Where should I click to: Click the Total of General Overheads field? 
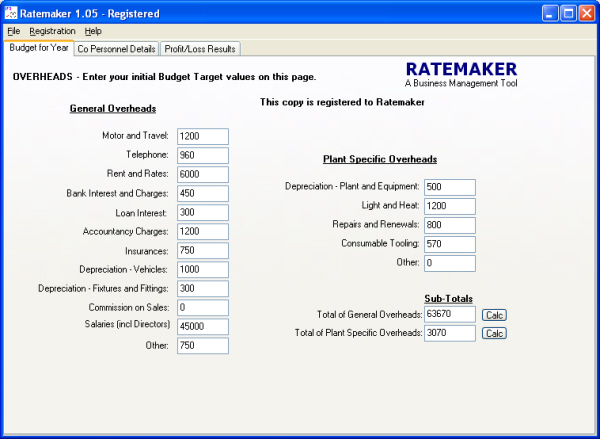(x=449, y=315)
